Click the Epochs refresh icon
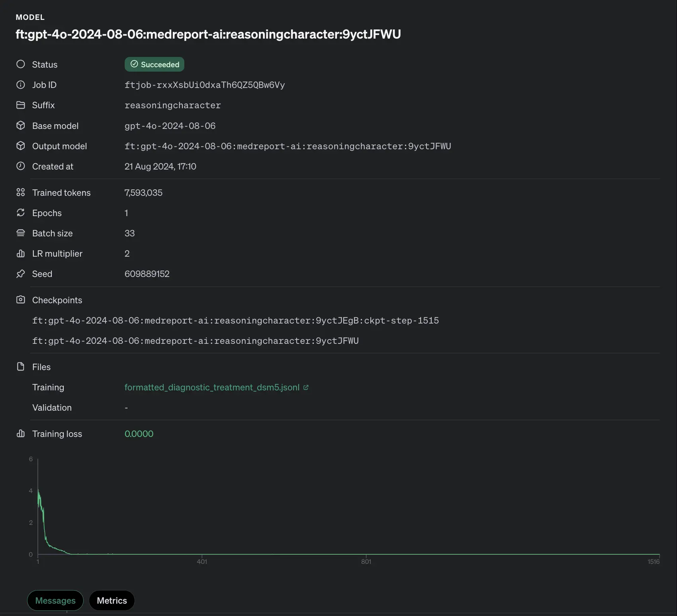 coord(21,212)
